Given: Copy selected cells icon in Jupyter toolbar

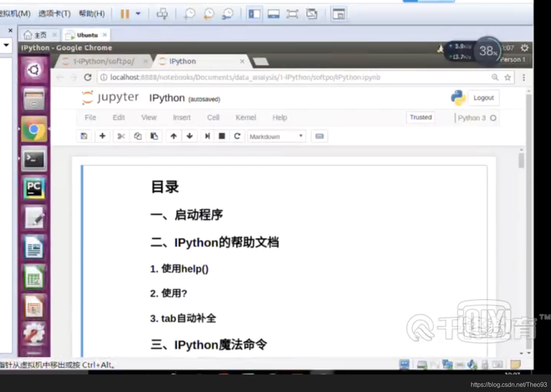Looking at the screenshot, I should (x=138, y=136).
